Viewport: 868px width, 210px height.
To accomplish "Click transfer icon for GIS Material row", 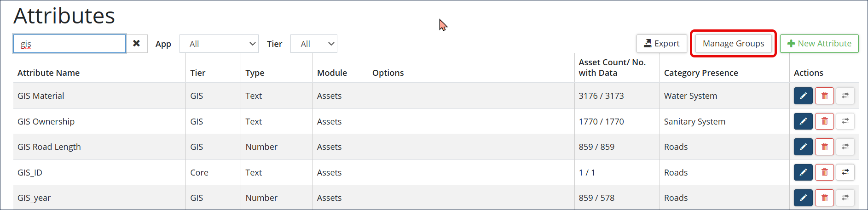I will (x=845, y=96).
